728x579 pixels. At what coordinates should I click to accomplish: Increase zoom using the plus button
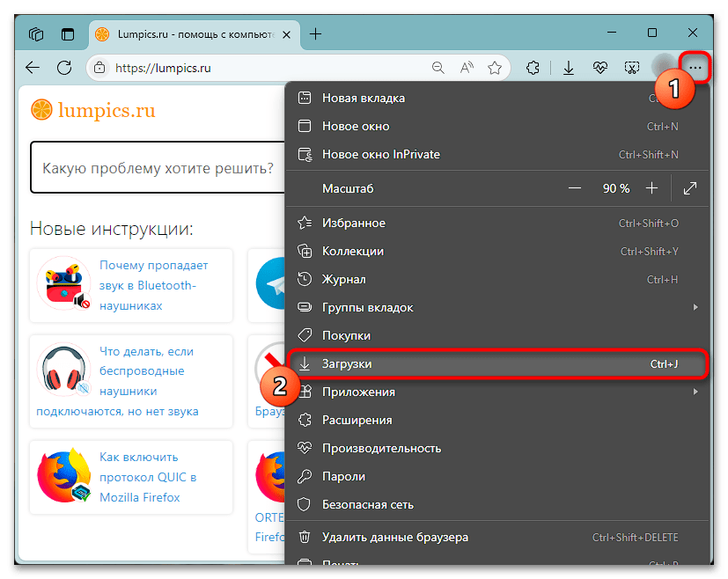coord(651,187)
